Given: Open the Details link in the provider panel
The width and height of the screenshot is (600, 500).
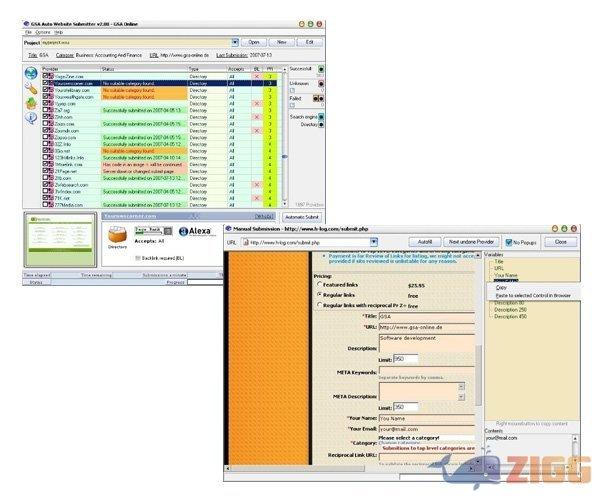Looking at the screenshot, I should click(264, 217).
